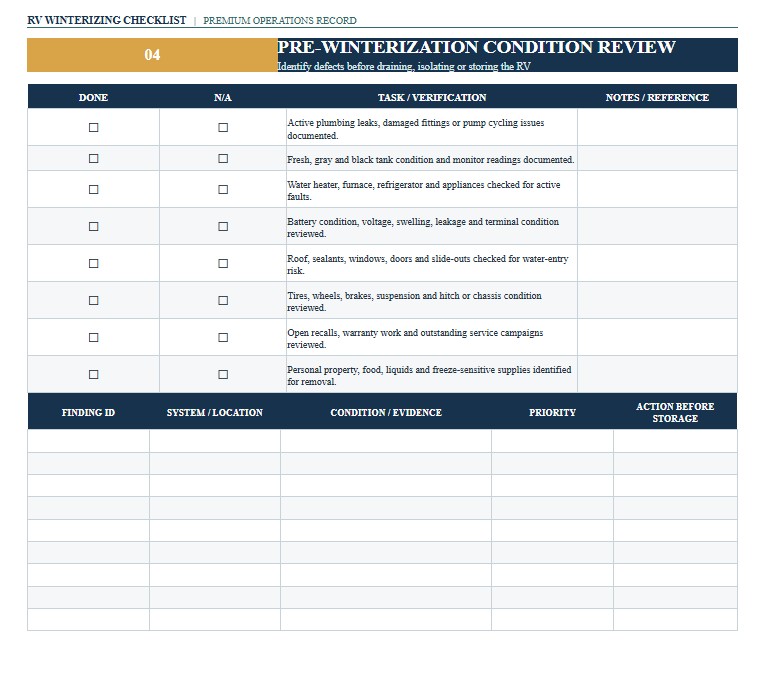Check N/A for active plumbing leaks task
Viewport: 772px width, 679px height.
click(223, 128)
